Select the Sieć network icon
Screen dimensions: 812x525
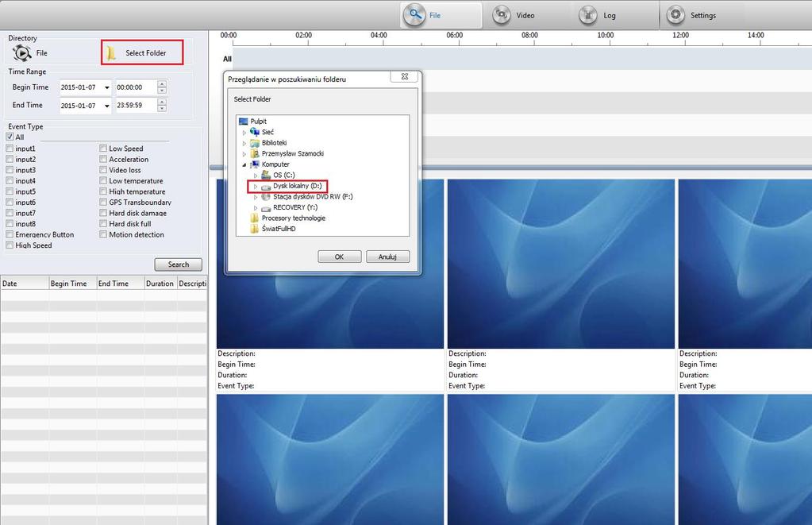pyautogui.click(x=254, y=132)
